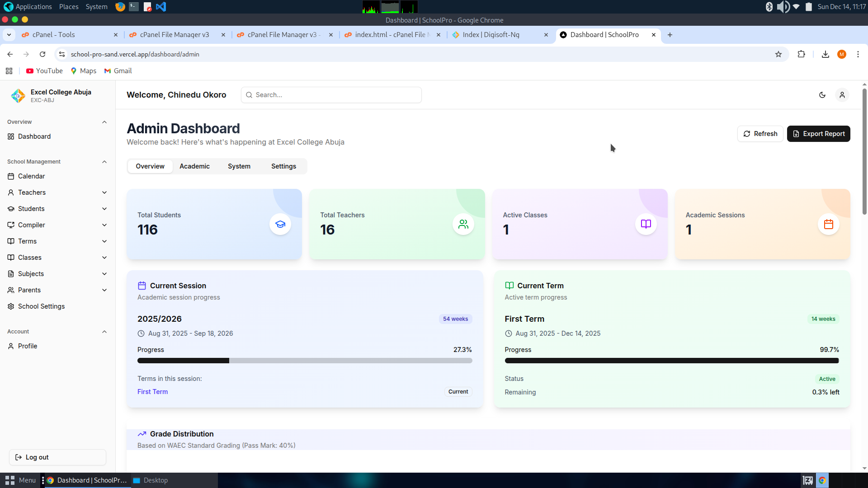
Task: Click the Current Session progress bar
Action: coord(305,361)
